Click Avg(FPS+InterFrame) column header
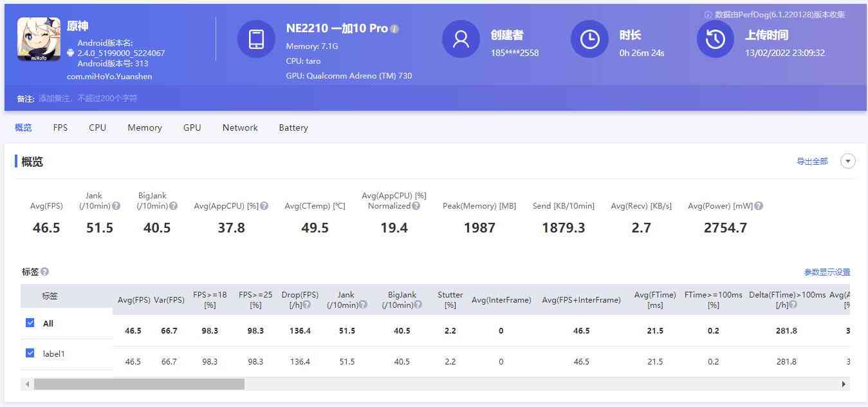This screenshot has height=407, width=868. [x=581, y=299]
